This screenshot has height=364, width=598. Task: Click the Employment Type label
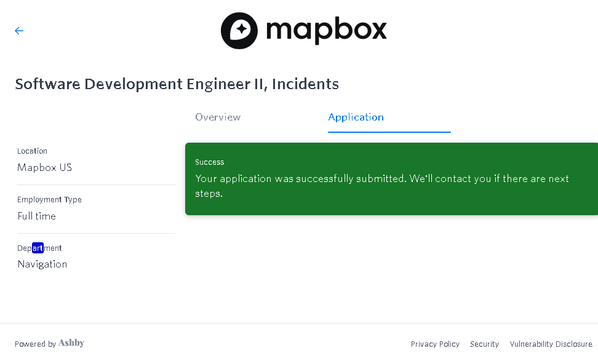(49, 200)
